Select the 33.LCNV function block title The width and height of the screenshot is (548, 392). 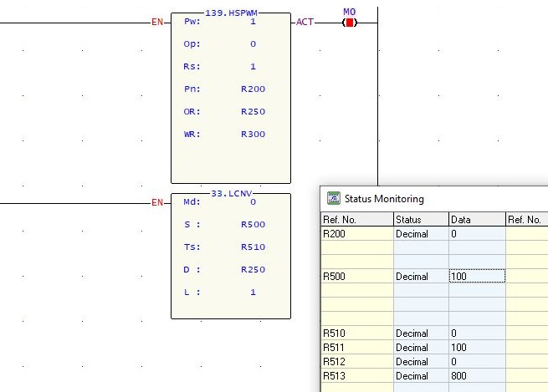[x=231, y=195]
